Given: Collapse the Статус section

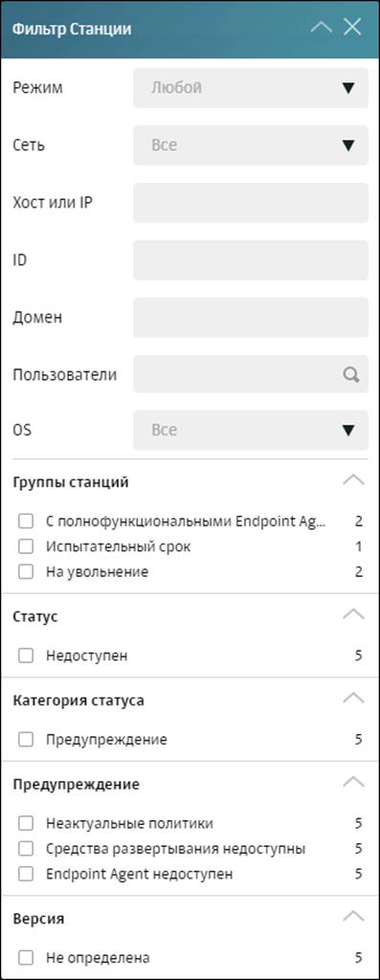Looking at the screenshot, I should coord(354,613).
